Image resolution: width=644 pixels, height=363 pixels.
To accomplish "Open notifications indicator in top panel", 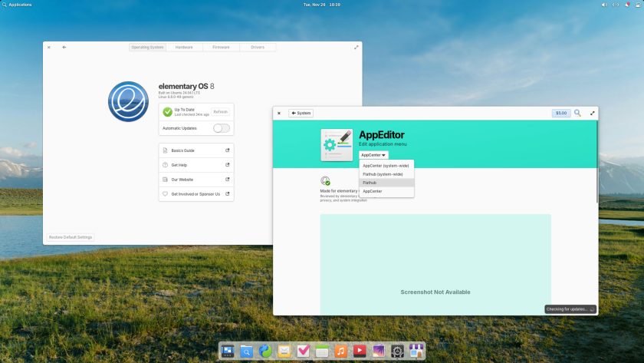I will (627, 5).
